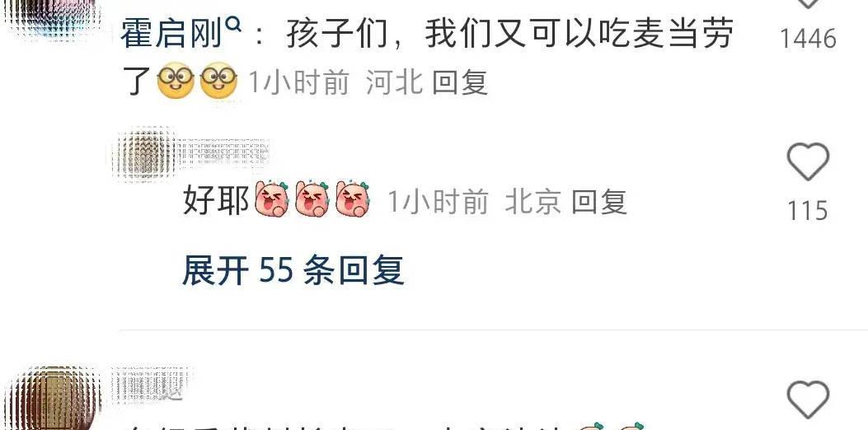The height and width of the screenshot is (430, 868).
Task: Tap the 115 like count
Action: coord(807,211)
